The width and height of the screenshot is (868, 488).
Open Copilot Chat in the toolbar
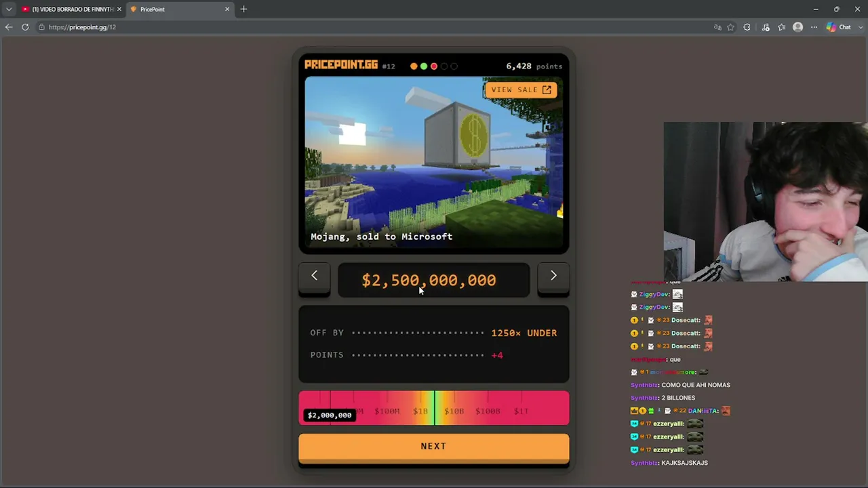tap(839, 27)
